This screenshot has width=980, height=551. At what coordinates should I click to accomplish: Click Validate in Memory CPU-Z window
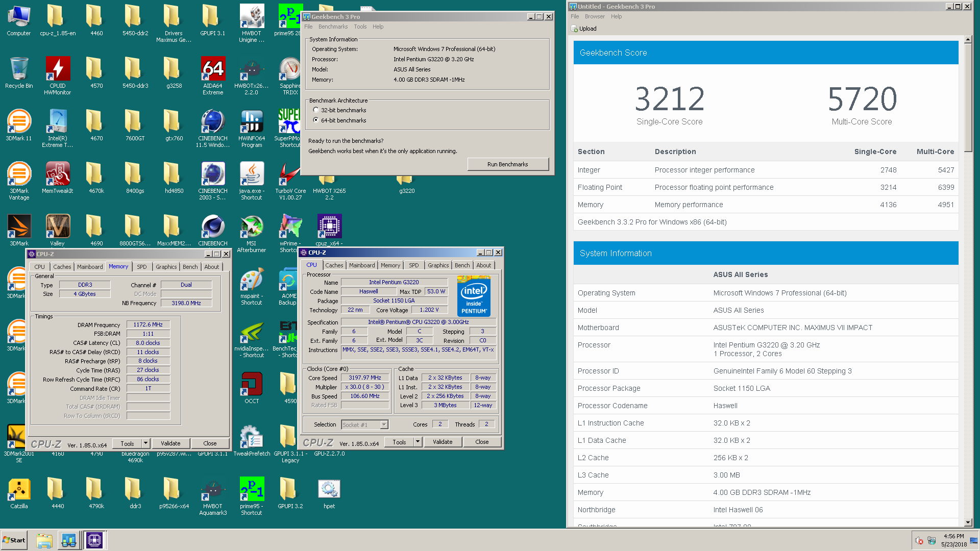pyautogui.click(x=170, y=443)
